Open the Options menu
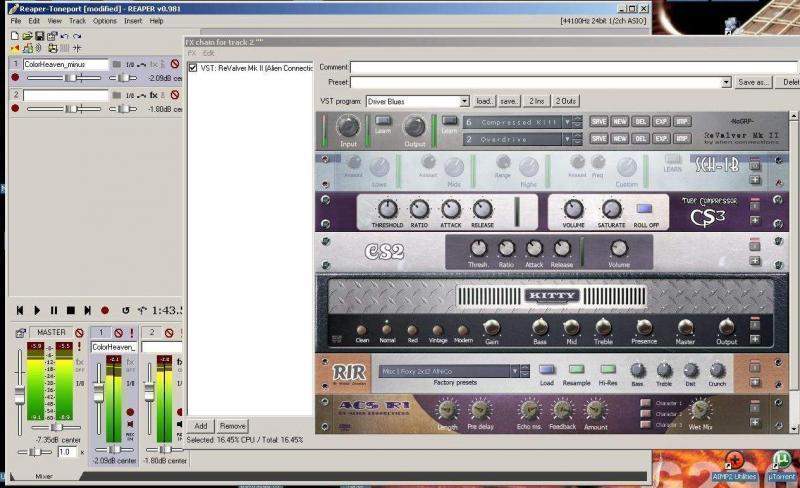Viewport: 800px width, 488px height. tap(104, 20)
